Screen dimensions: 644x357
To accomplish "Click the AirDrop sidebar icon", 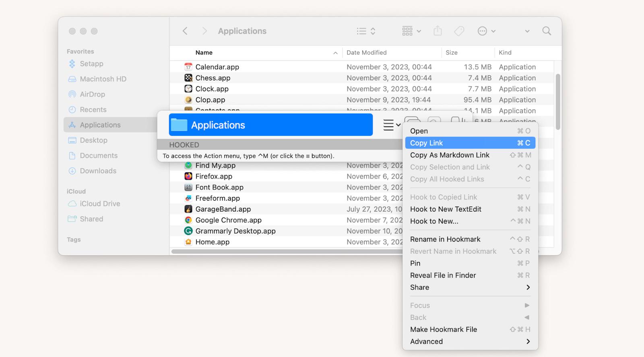I will click(72, 94).
